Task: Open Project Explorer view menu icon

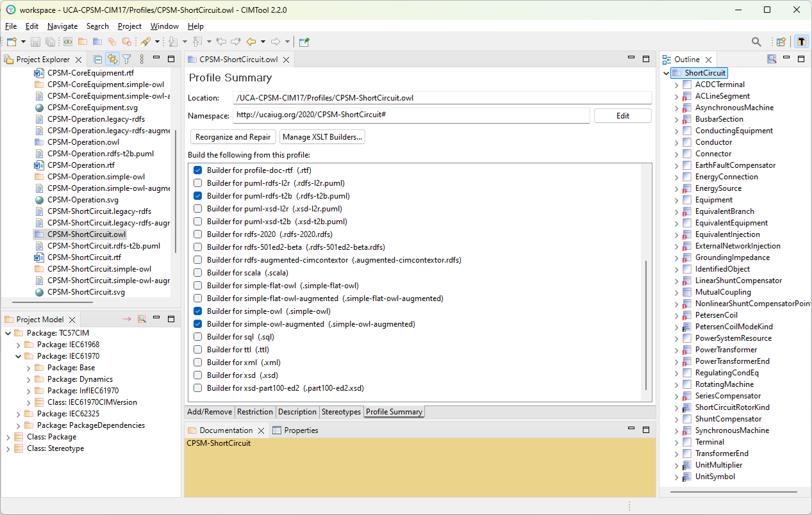Action: (x=142, y=59)
